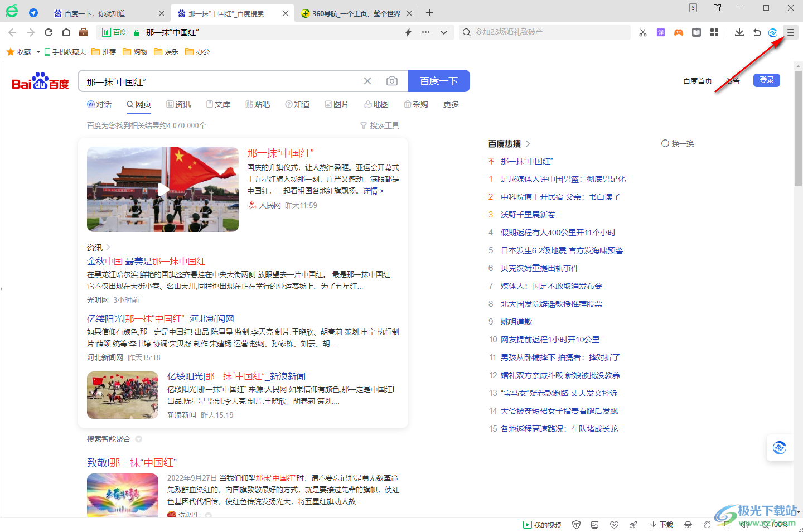Open the 金秋中国 最美是那一抹中国红 result
This screenshot has height=532, width=803.
click(x=146, y=261)
